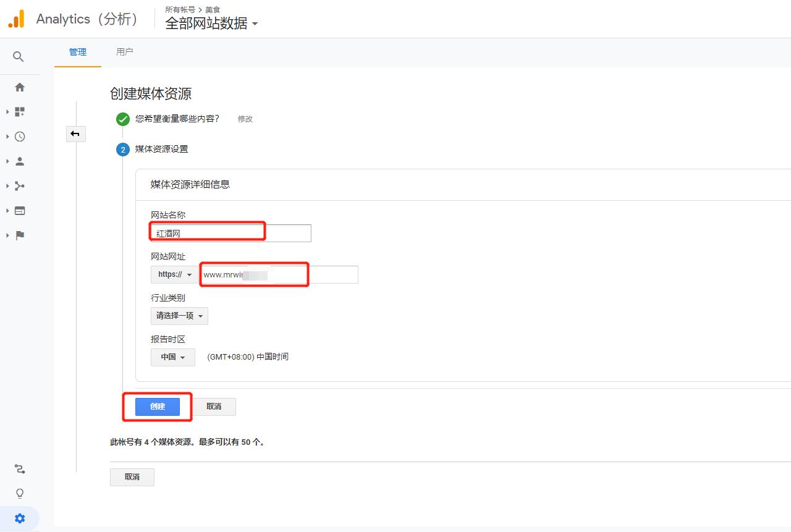Select the 管理 tab
The image size is (791, 532).
point(77,52)
